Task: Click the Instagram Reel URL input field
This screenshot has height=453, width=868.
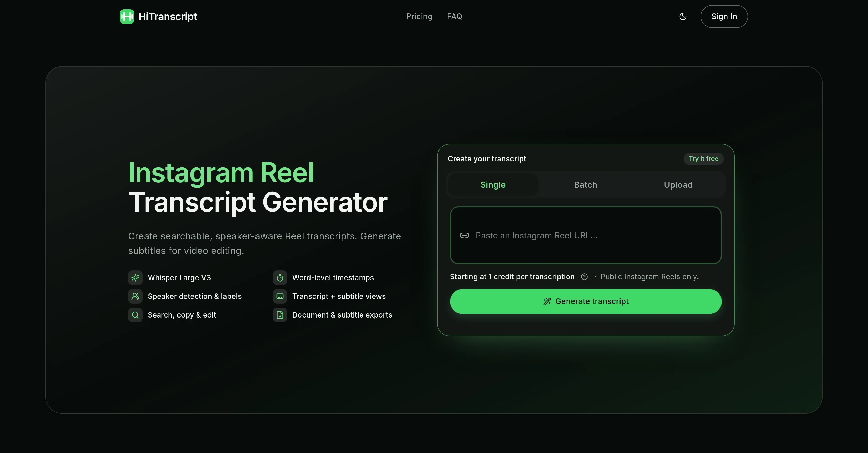Action: 586,236
